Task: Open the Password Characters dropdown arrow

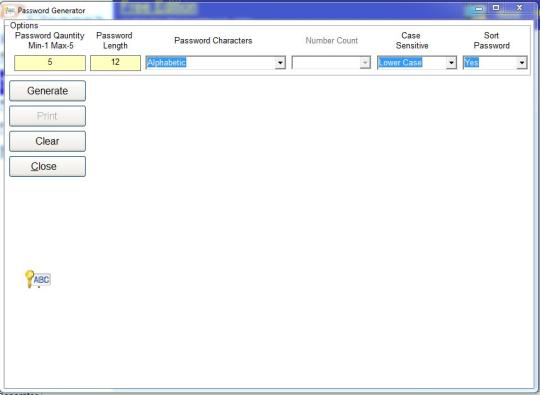Action: (280, 63)
